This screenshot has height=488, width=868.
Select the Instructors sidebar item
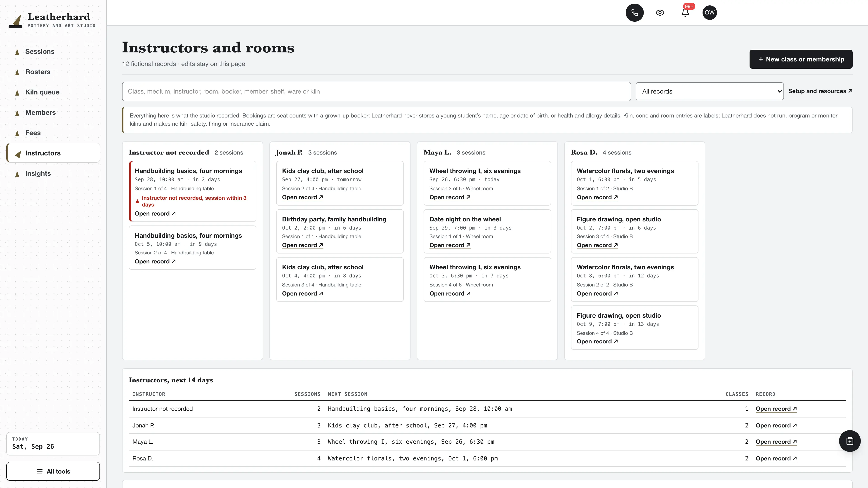(53, 153)
